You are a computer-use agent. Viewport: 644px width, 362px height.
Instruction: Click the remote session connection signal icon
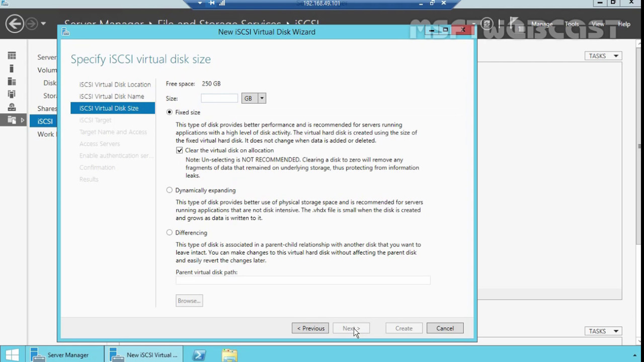(x=222, y=3)
